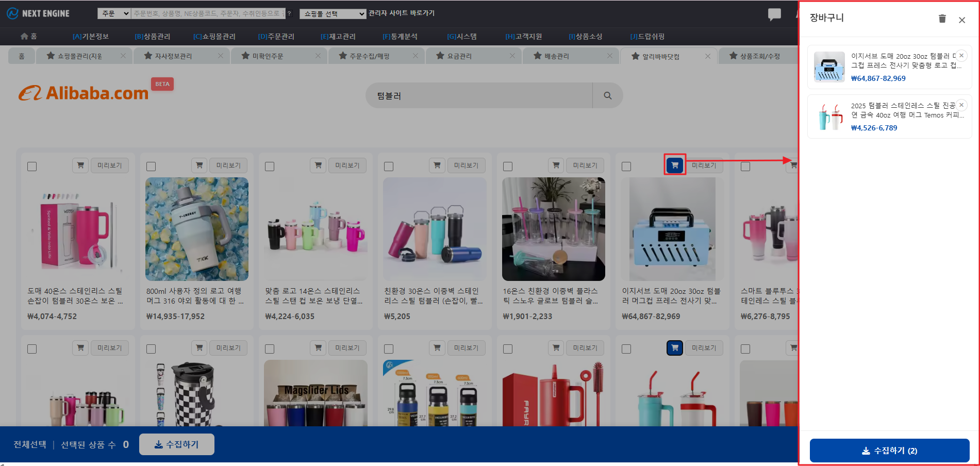Remove the 이지서브 tumbler from the cart
Image resolution: width=980 pixels, height=466 pixels.
click(x=961, y=56)
